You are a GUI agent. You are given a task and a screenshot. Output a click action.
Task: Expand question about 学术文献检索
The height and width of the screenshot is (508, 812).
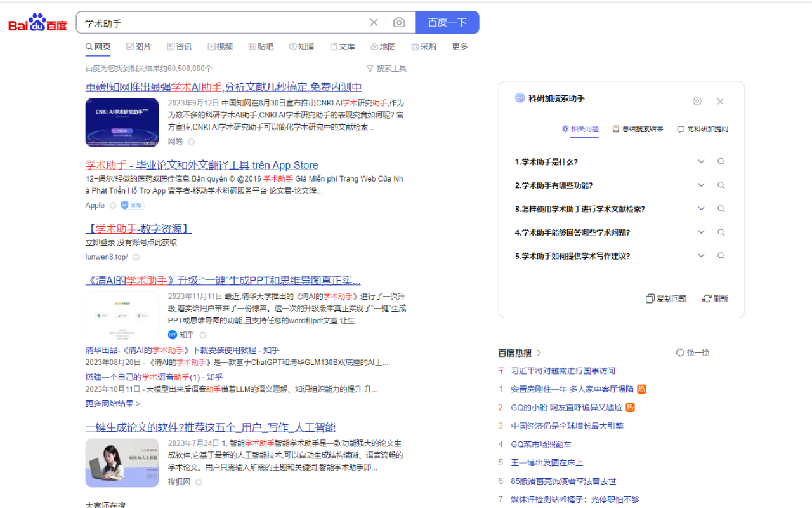(701, 208)
